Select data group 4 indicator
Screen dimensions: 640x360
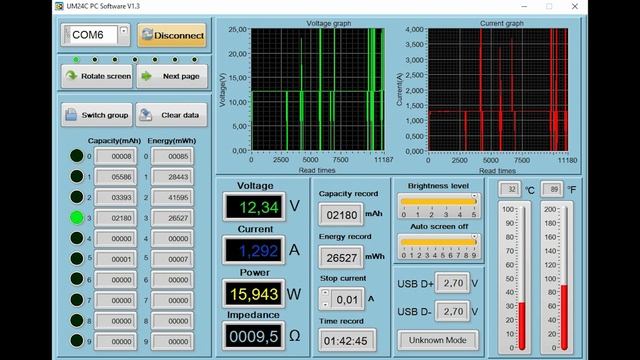[76, 238]
